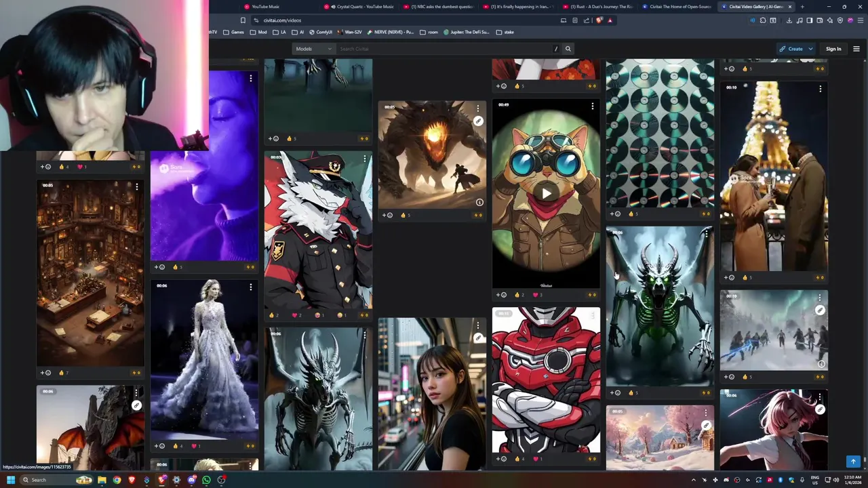Show info for the dragon boss video
Viewport: 868px width, 488px height.
479,202
